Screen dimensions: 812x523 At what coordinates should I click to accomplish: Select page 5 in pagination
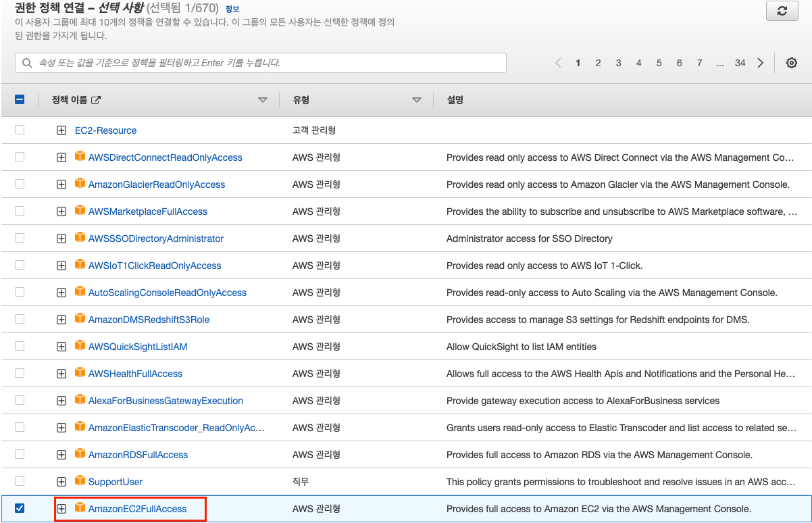pos(659,63)
